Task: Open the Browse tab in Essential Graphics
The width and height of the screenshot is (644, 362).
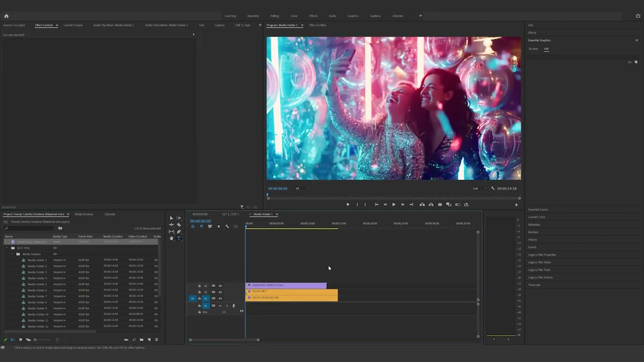Action: click(533, 49)
